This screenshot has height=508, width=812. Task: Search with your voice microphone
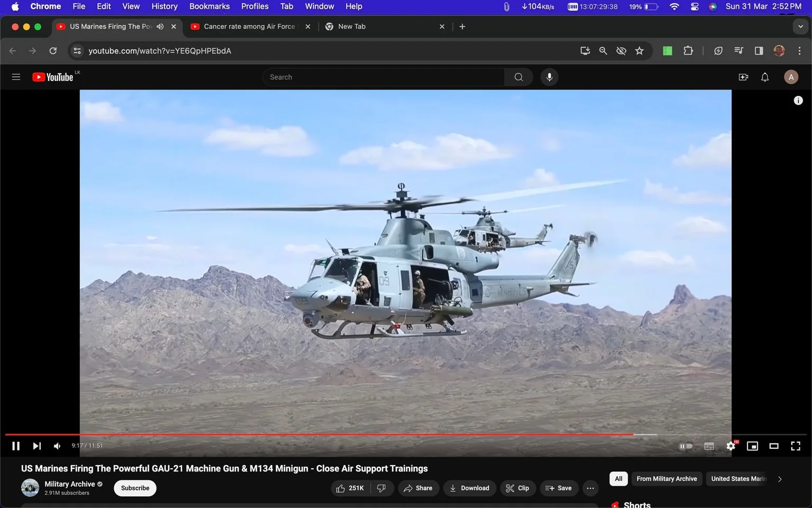click(x=549, y=77)
